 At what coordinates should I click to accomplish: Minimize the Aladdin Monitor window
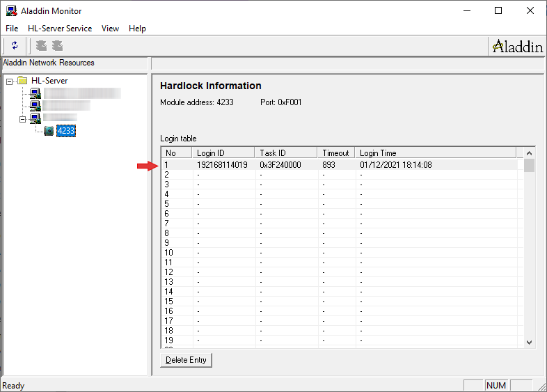(467, 11)
